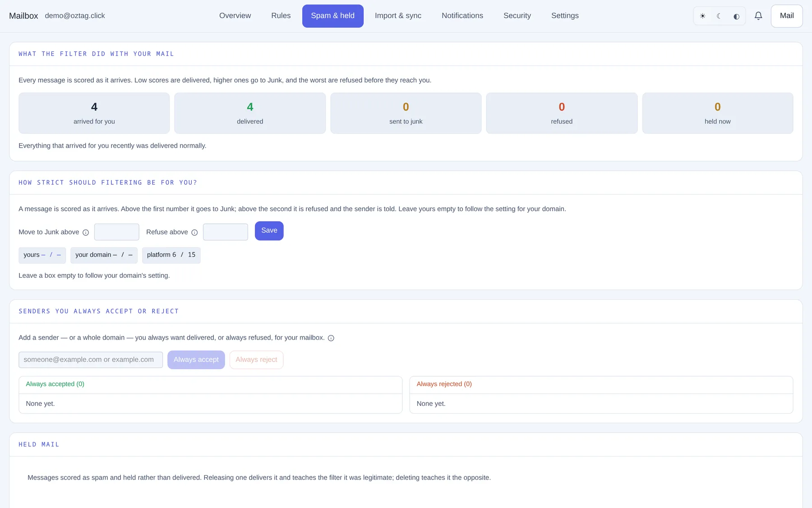Switch to the Security tab
Screen dimensions: 812x508
click(517, 16)
